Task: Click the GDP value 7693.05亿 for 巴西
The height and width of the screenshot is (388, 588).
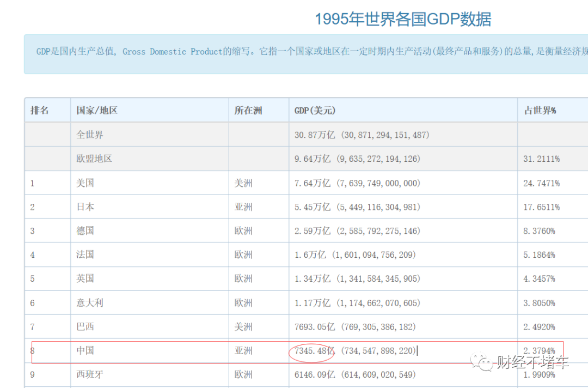Action: coord(314,327)
